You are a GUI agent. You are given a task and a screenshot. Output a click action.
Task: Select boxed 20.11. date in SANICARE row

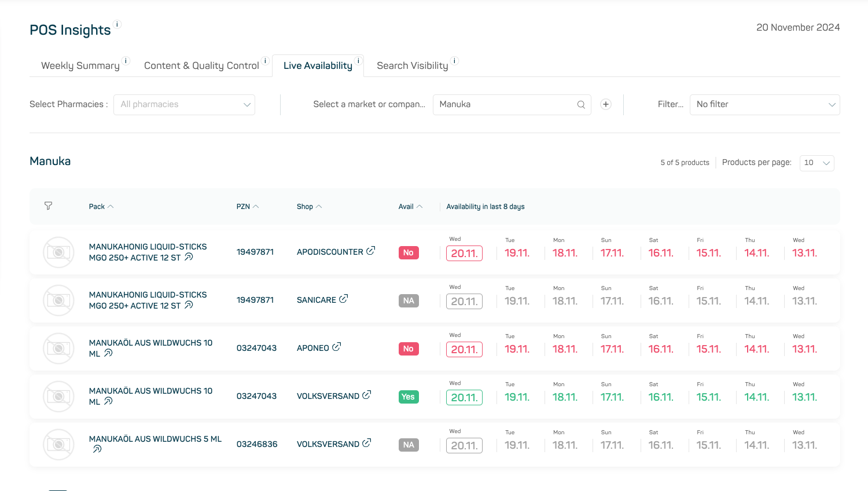464,302
